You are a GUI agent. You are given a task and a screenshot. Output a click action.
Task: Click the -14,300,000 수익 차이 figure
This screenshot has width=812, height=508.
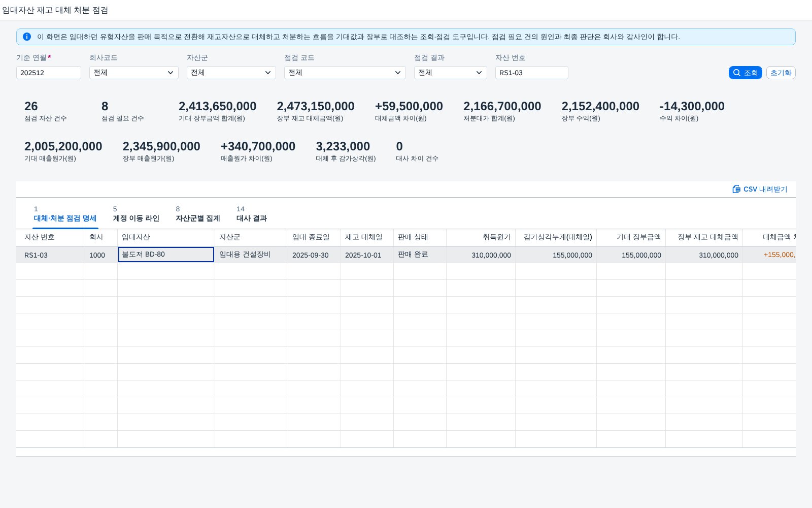tap(692, 106)
